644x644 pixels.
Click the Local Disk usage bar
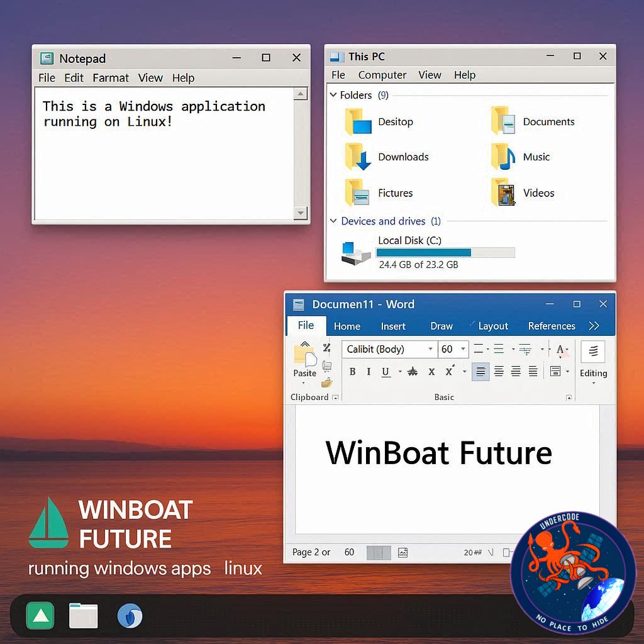pos(445,252)
